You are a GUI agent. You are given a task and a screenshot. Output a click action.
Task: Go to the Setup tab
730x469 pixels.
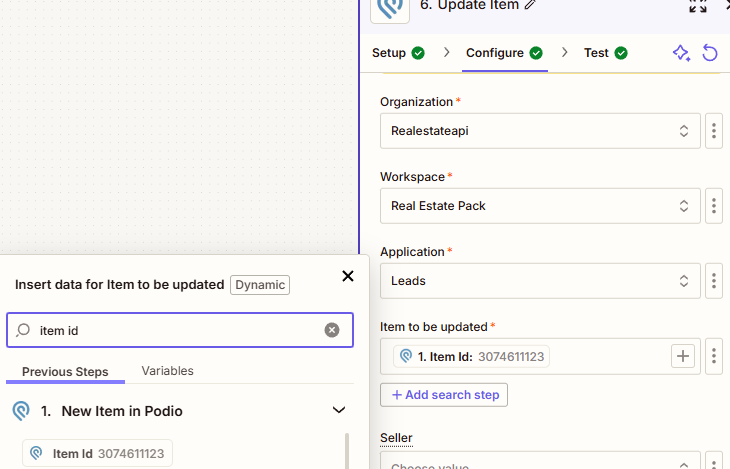pyautogui.click(x=398, y=53)
